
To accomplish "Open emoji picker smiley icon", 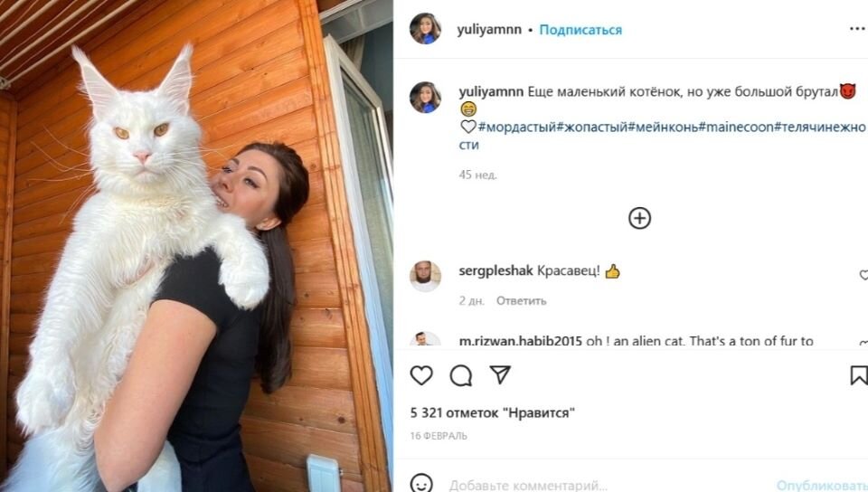I will [421, 484].
